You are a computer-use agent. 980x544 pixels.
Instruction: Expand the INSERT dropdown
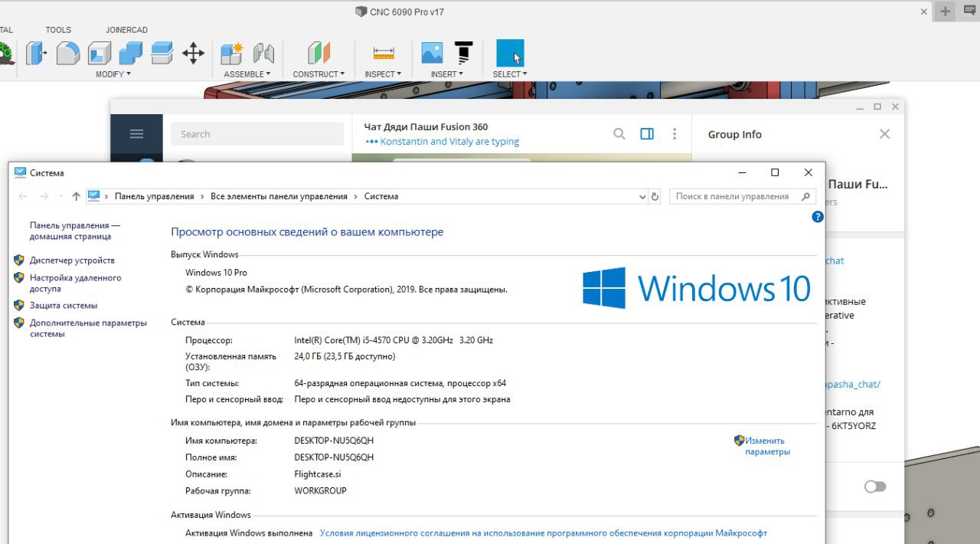[447, 74]
